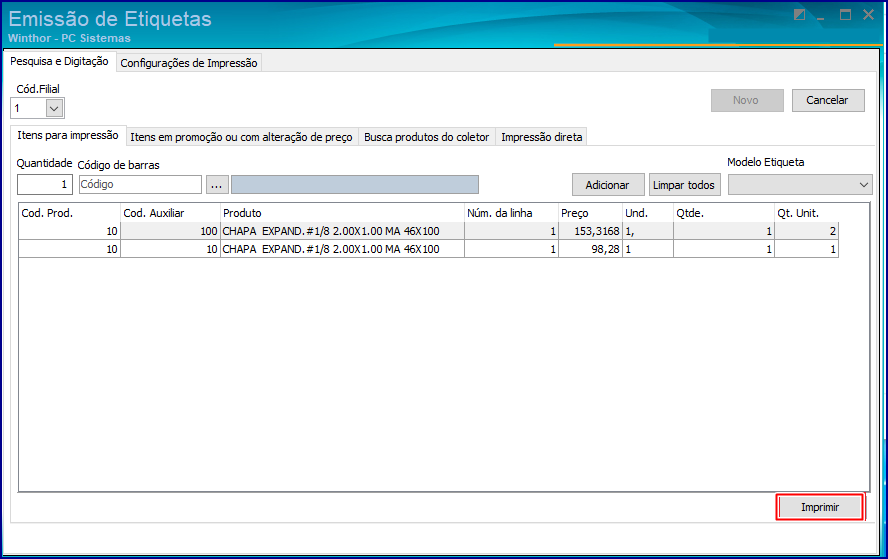Click the Núm. da linha column header
The image size is (888, 559).
pos(511,213)
